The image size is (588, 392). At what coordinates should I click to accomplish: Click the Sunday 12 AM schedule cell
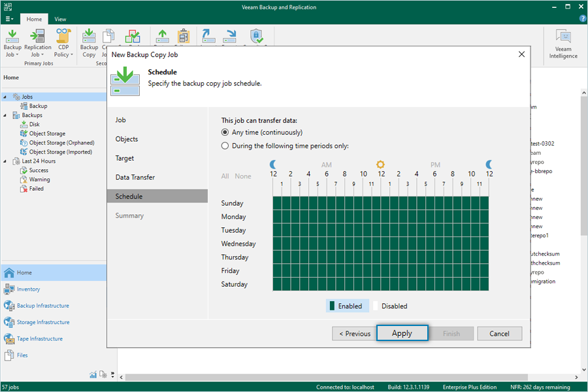point(278,203)
